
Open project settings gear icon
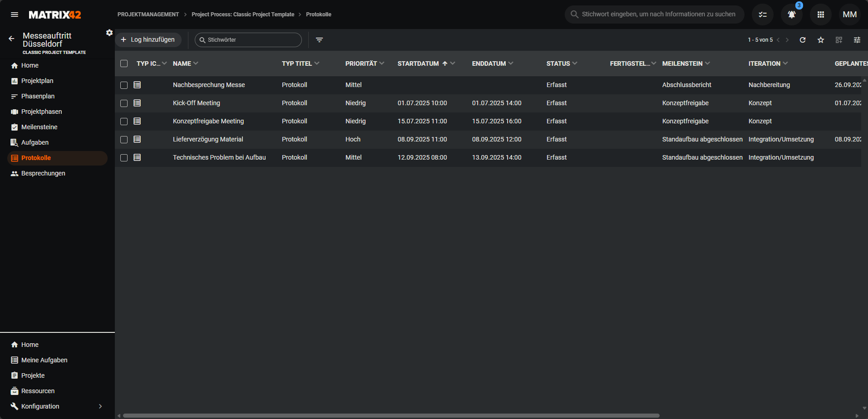coord(109,33)
